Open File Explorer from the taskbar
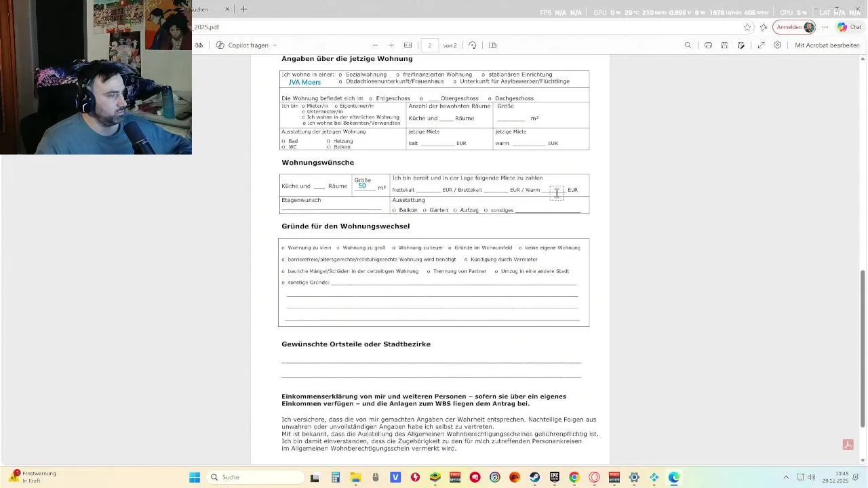 [355, 477]
